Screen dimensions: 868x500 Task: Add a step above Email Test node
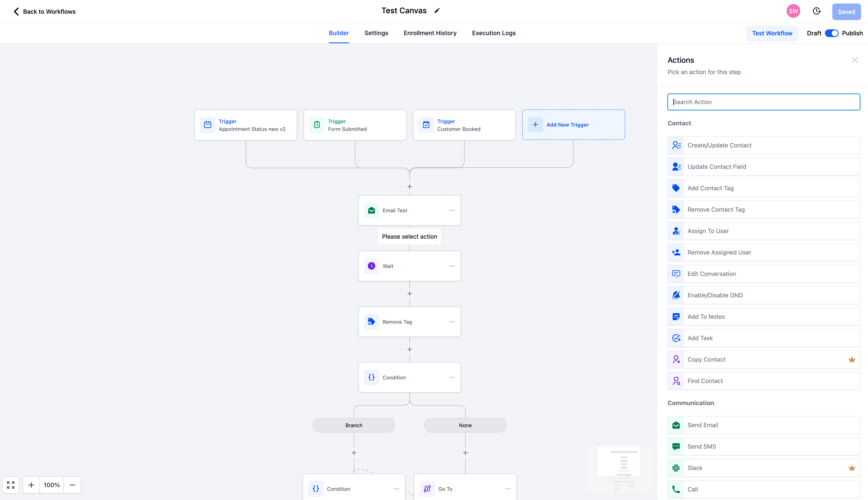(409, 187)
